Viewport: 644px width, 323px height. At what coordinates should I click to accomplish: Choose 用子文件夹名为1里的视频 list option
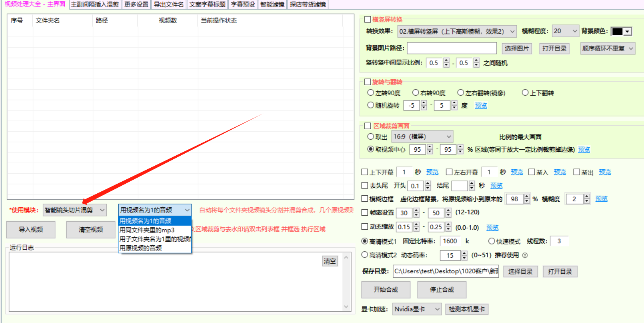click(155, 239)
